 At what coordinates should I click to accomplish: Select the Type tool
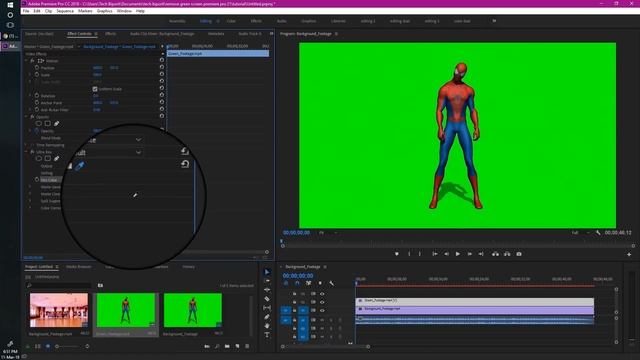pos(267,335)
